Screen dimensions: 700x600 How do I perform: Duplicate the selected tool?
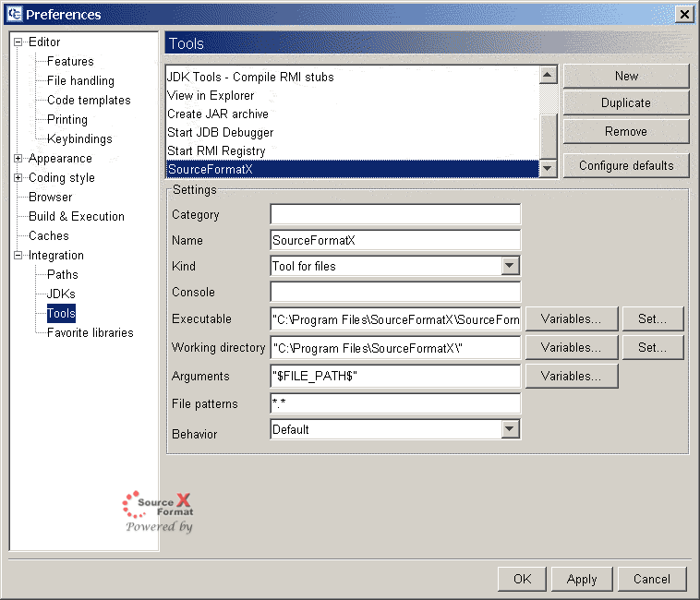pyautogui.click(x=626, y=103)
